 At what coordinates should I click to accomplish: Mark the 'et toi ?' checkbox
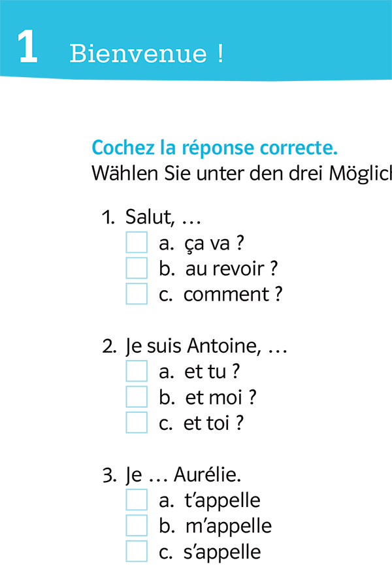pyautogui.click(x=137, y=423)
